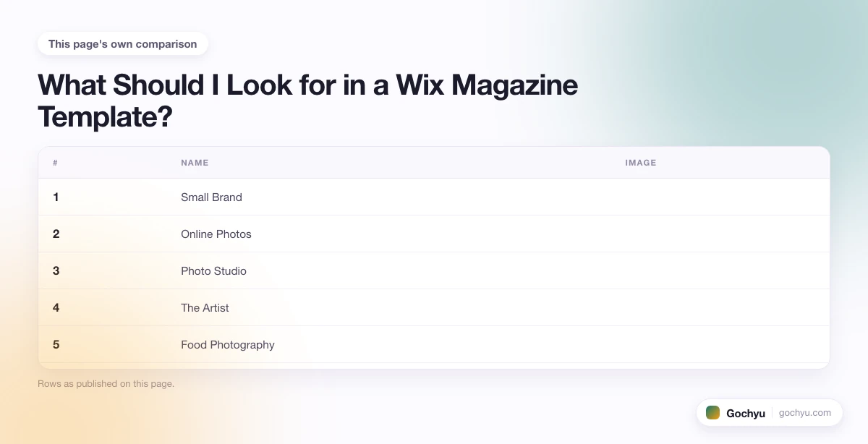Select the Photo Studio row name
This screenshot has height=444, width=868.
213,270
